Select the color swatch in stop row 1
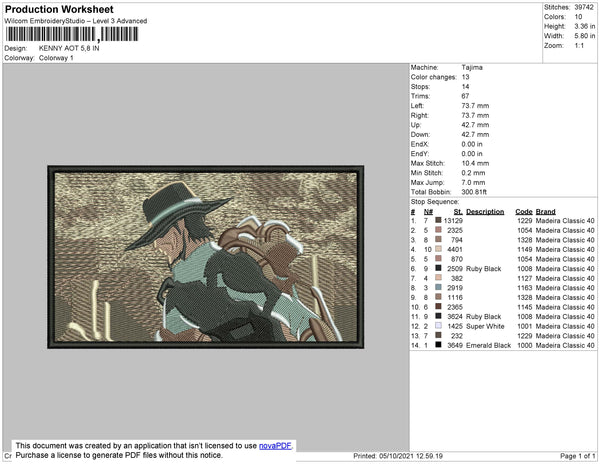The height and width of the screenshot is (464, 600). click(x=438, y=220)
